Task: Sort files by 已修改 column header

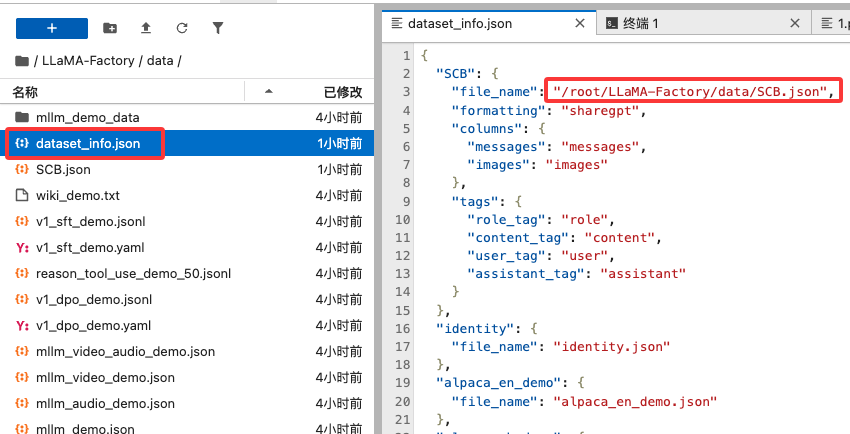Action: [343, 92]
